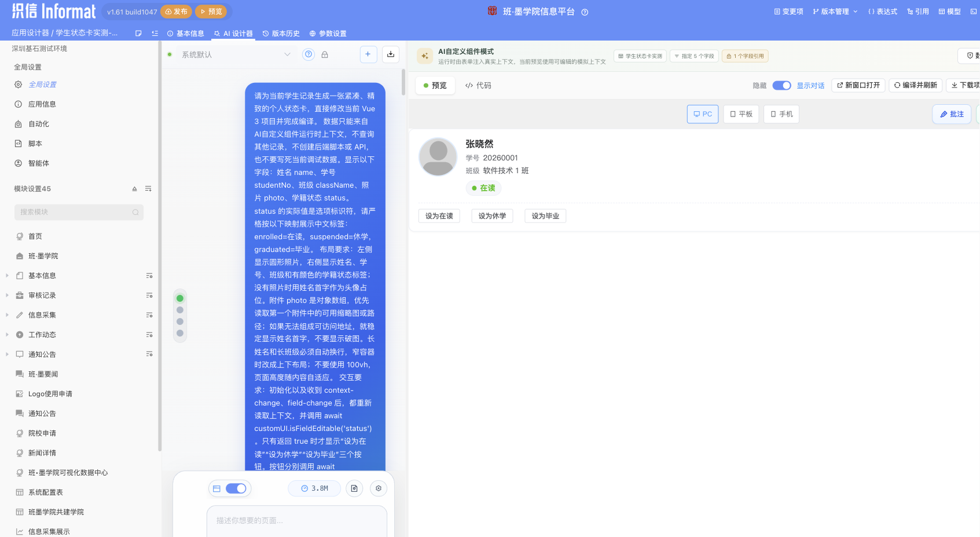This screenshot has width=980, height=537.
Task: Click the options icon on the 审核记录 row
Action: tap(149, 295)
